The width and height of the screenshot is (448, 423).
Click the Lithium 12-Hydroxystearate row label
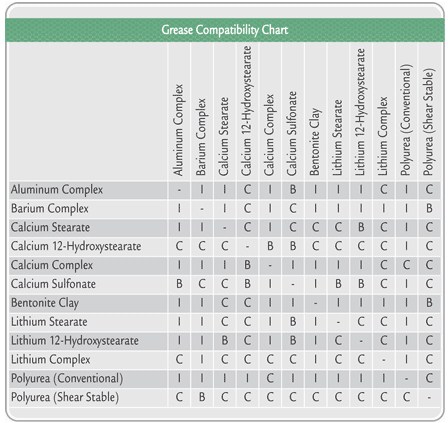click(75, 341)
